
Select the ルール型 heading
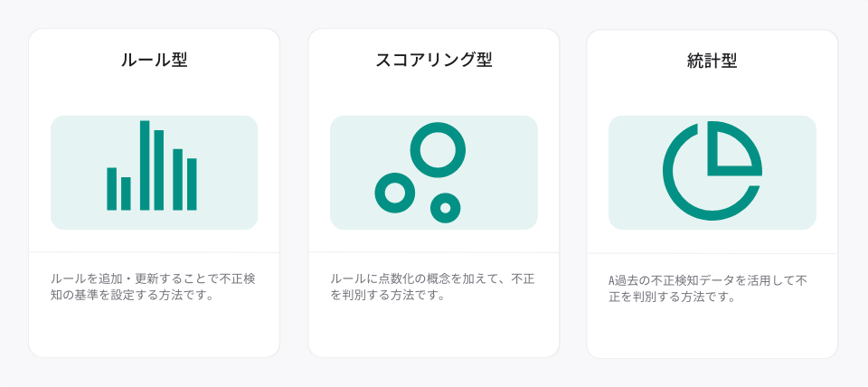[x=154, y=60]
